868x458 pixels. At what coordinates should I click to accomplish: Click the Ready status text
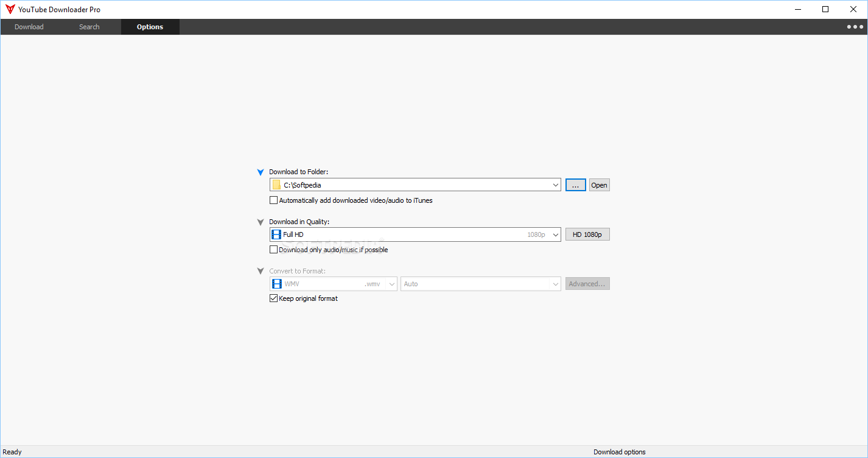12,452
